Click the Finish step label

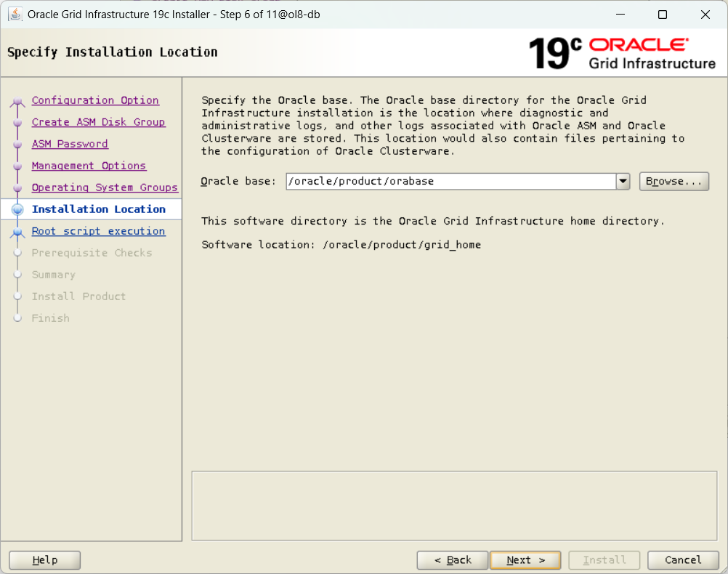[x=51, y=318]
